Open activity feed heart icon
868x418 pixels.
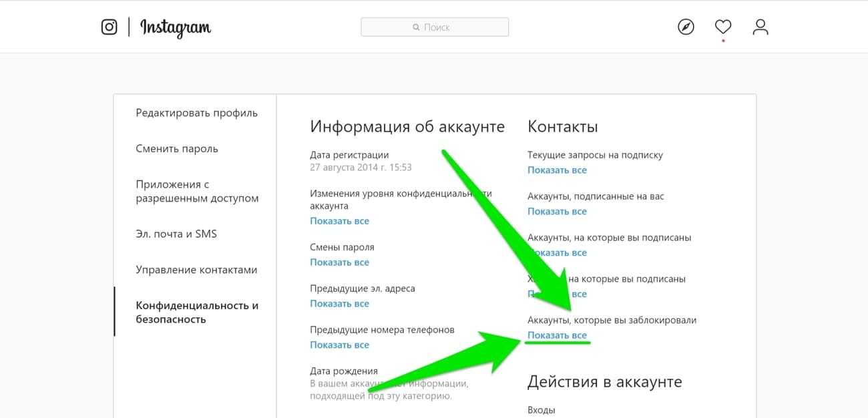point(723,27)
